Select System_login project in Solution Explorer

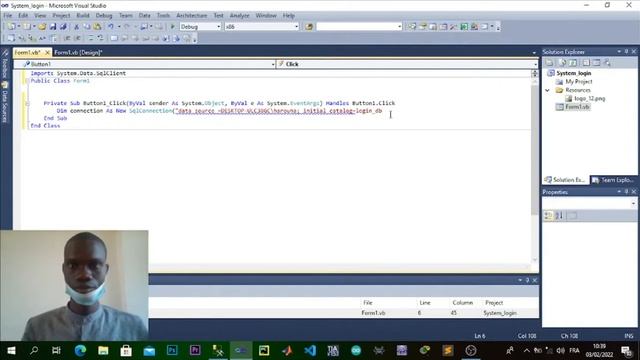pyautogui.click(x=573, y=73)
